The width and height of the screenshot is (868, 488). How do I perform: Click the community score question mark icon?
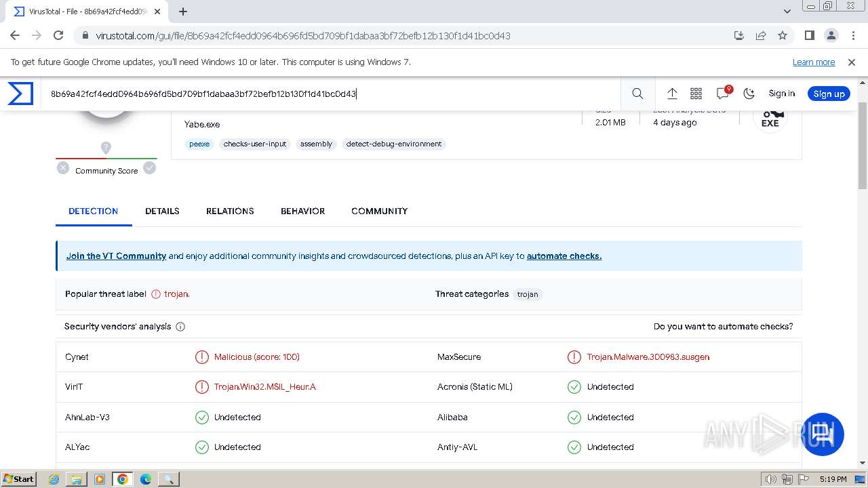(106, 148)
